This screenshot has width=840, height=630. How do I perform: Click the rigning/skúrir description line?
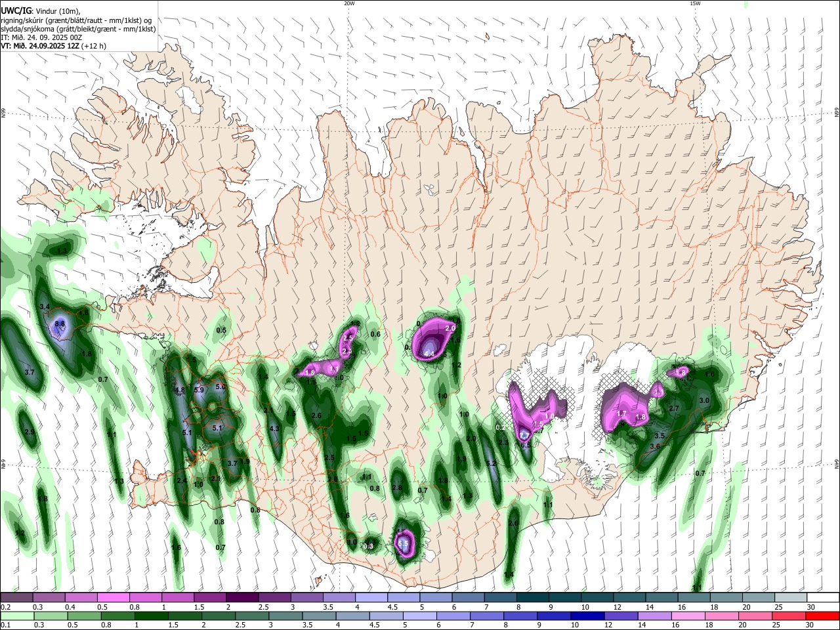pyautogui.click(x=76, y=20)
